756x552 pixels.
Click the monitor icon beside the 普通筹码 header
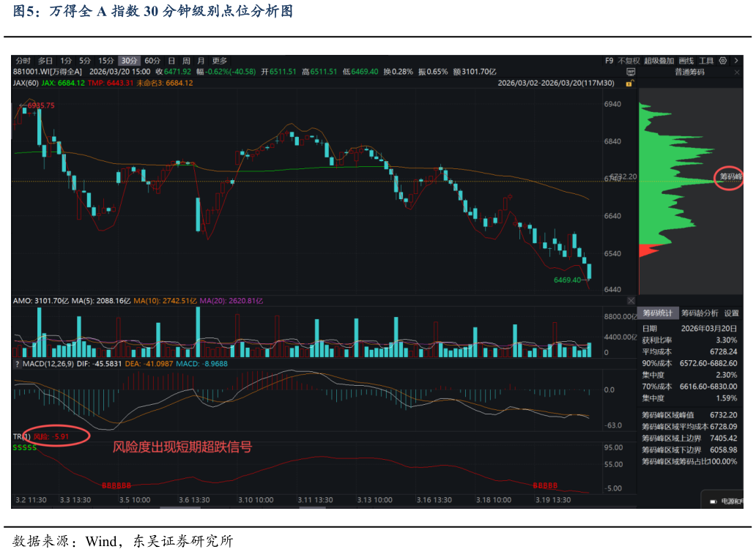631,72
